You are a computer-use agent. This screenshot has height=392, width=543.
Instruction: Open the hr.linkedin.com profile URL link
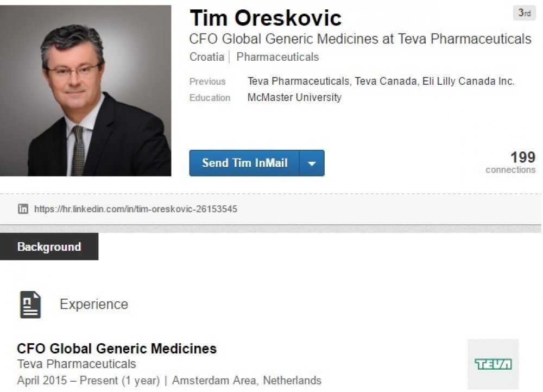(x=135, y=209)
